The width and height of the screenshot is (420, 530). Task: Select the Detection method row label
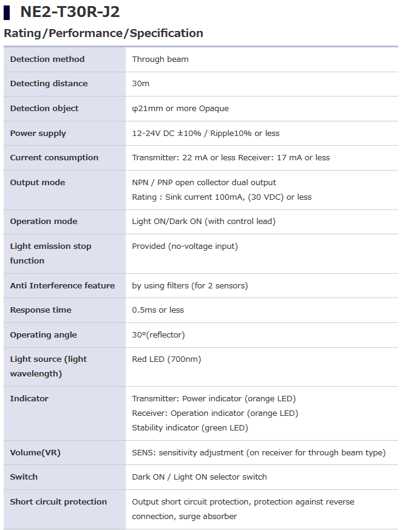point(47,59)
